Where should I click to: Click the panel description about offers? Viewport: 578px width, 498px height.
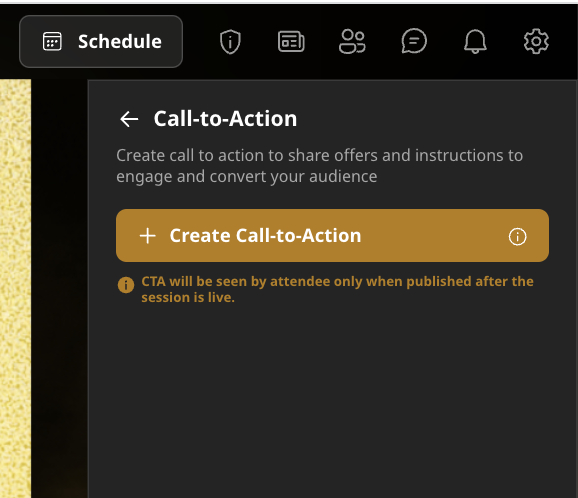click(320, 166)
